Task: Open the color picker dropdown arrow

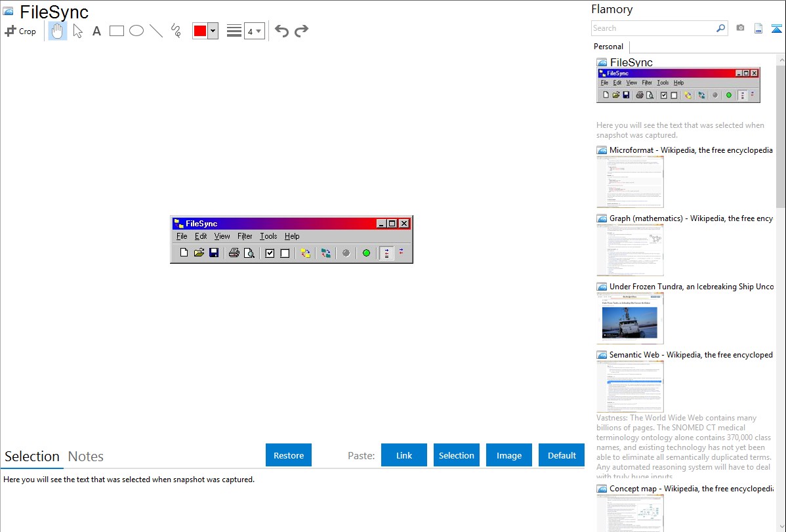Action: 213,31
